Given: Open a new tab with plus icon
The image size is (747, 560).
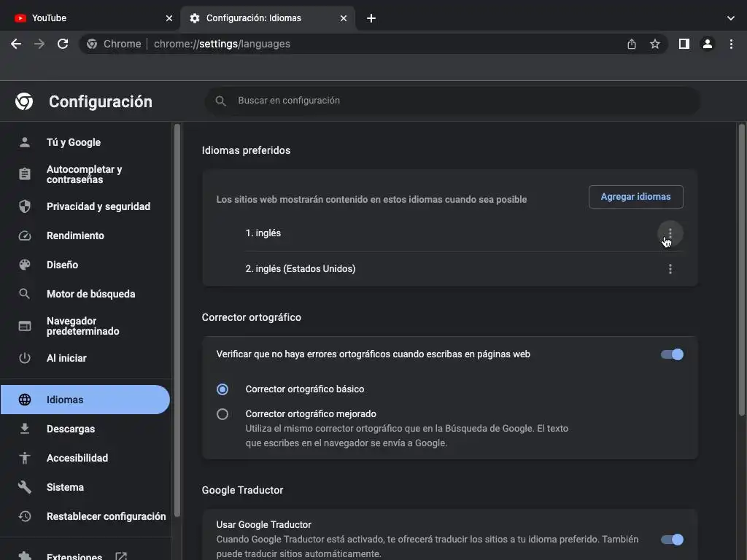Looking at the screenshot, I should (371, 18).
